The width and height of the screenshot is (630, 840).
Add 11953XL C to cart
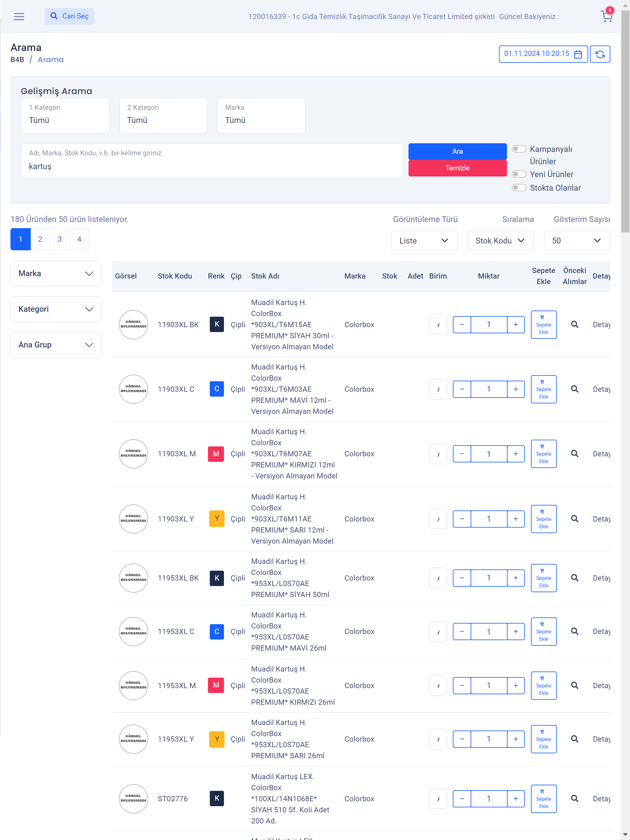(x=543, y=631)
